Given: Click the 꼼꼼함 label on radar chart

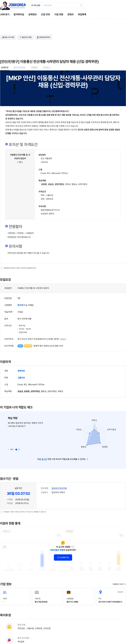Looking at the screenshot, I should [105, 447].
